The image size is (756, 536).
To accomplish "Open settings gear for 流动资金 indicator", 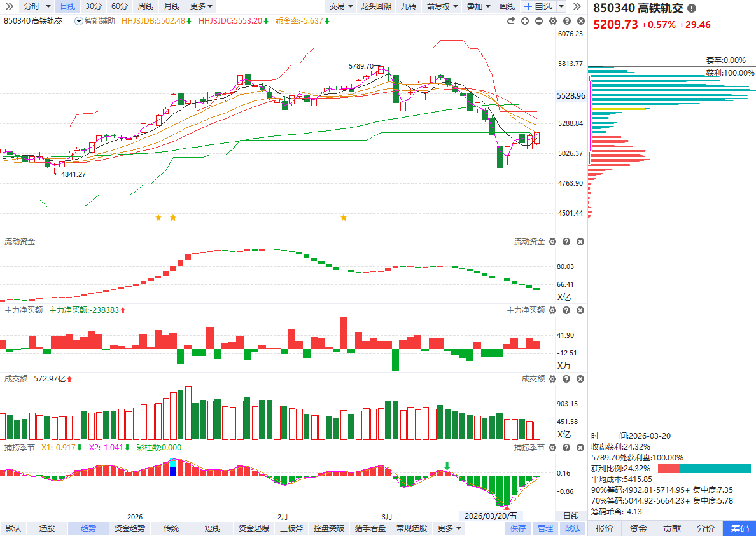I will pos(552,242).
